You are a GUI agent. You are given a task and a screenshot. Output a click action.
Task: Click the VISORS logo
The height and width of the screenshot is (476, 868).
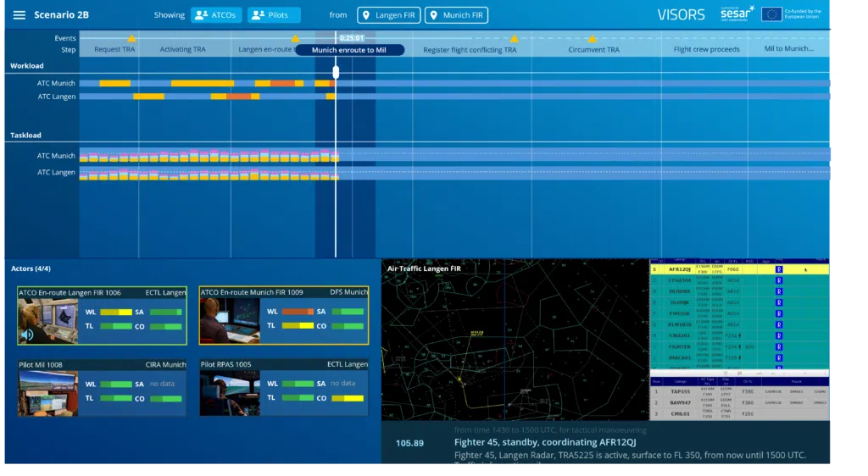point(681,15)
